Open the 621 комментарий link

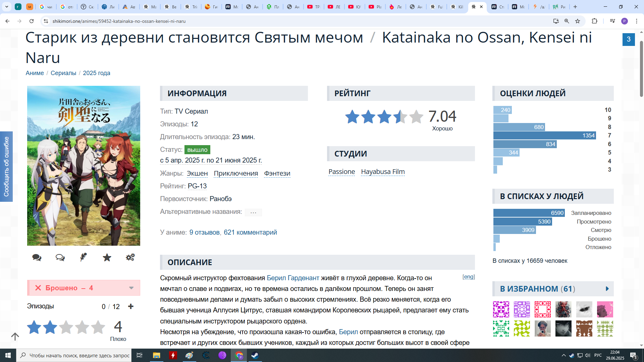coord(250,232)
